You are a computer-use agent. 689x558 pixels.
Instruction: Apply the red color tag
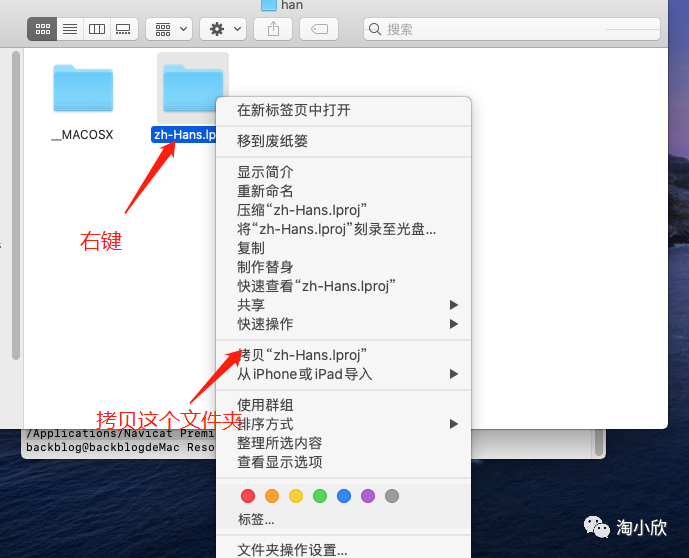pyautogui.click(x=248, y=496)
